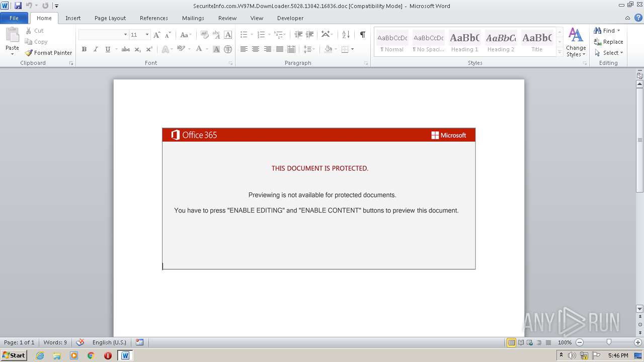This screenshot has width=644, height=362.
Task: Expand the Styles gallery
Action: 559,52
